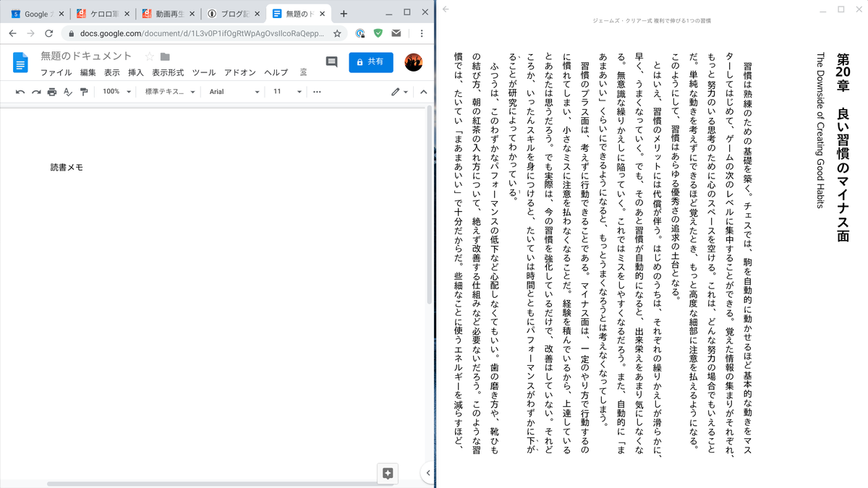Open the Google Docs home icon

20,63
